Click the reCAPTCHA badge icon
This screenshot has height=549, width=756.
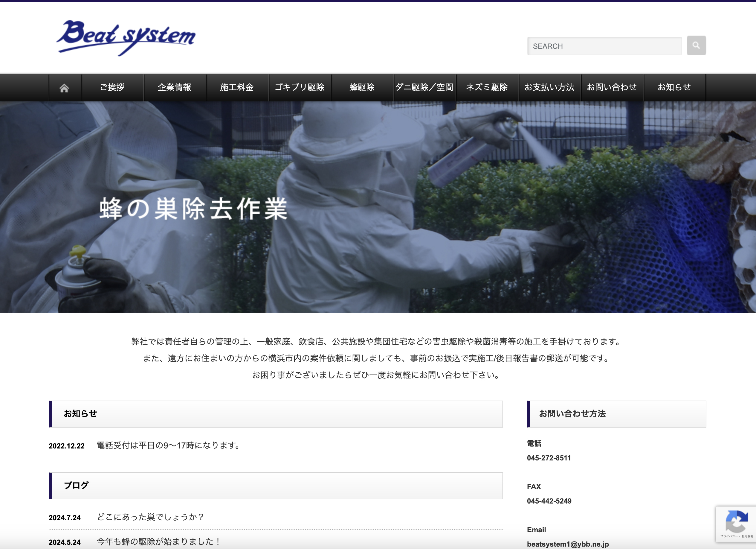pos(736,522)
